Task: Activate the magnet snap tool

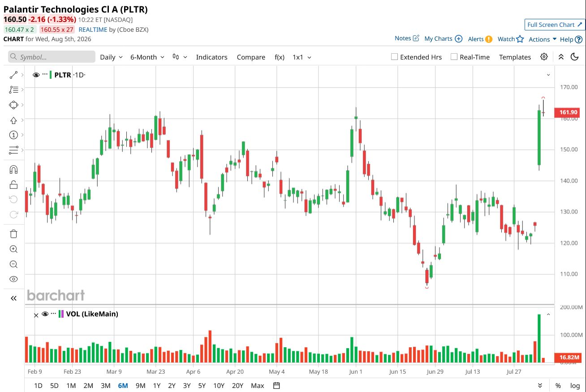Action: tap(13, 170)
